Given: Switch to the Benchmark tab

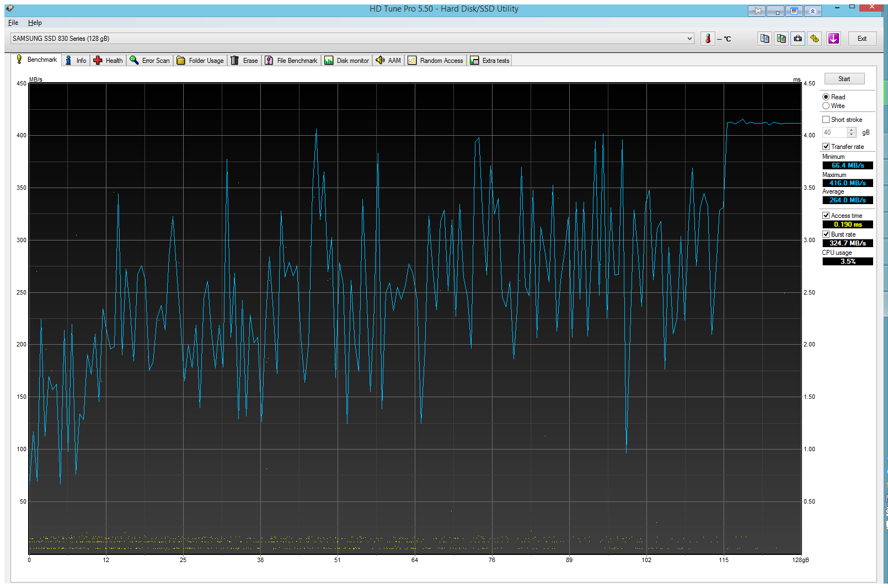Looking at the screenshot, I should 36,60.
